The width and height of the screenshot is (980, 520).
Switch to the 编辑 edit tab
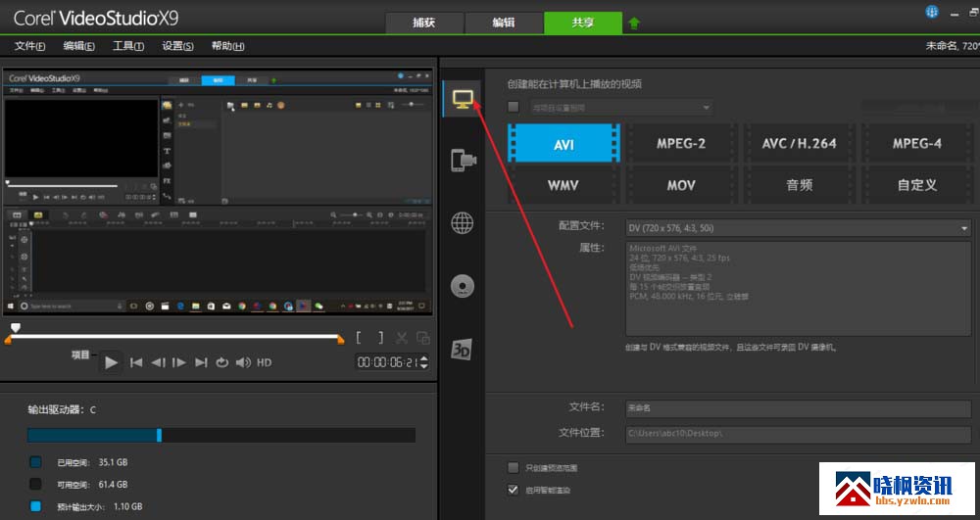pyautogui.click(x=504, y=23)
